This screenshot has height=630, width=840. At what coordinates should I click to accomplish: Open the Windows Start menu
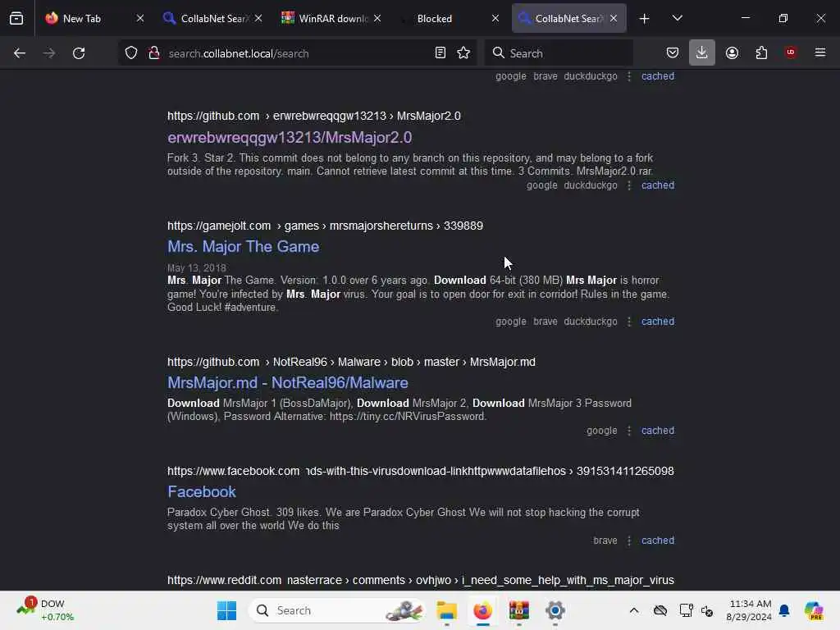pos(226,610)
